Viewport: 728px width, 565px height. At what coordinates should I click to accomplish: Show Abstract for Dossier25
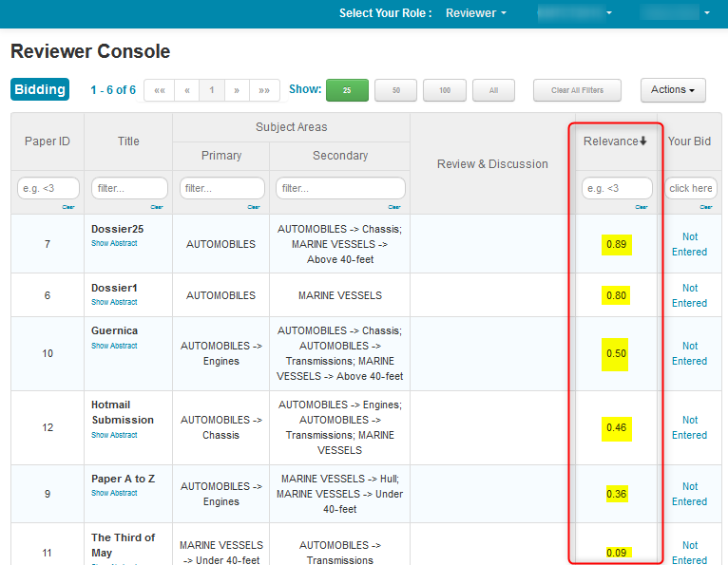[x=114, y=244]
